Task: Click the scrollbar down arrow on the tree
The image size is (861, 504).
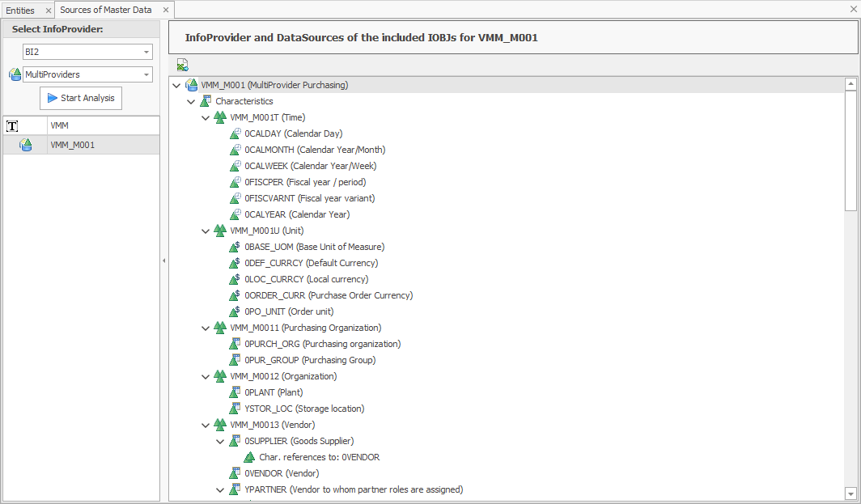Action: pyautogui.click(x=851, y=493)
